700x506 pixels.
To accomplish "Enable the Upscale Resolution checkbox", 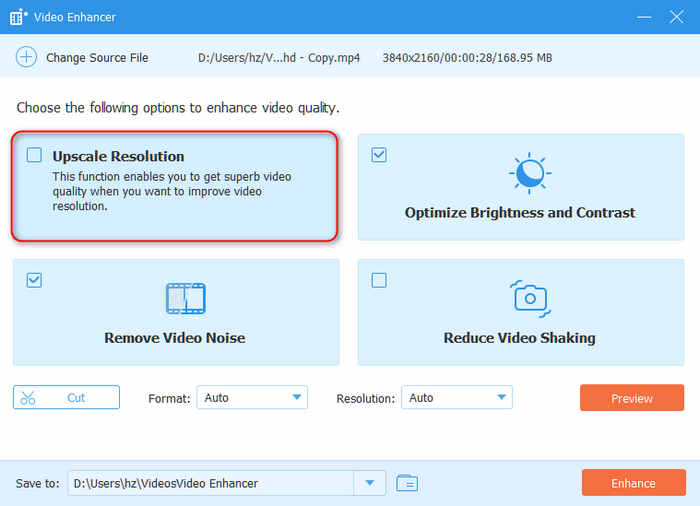I will pos(34,155).
